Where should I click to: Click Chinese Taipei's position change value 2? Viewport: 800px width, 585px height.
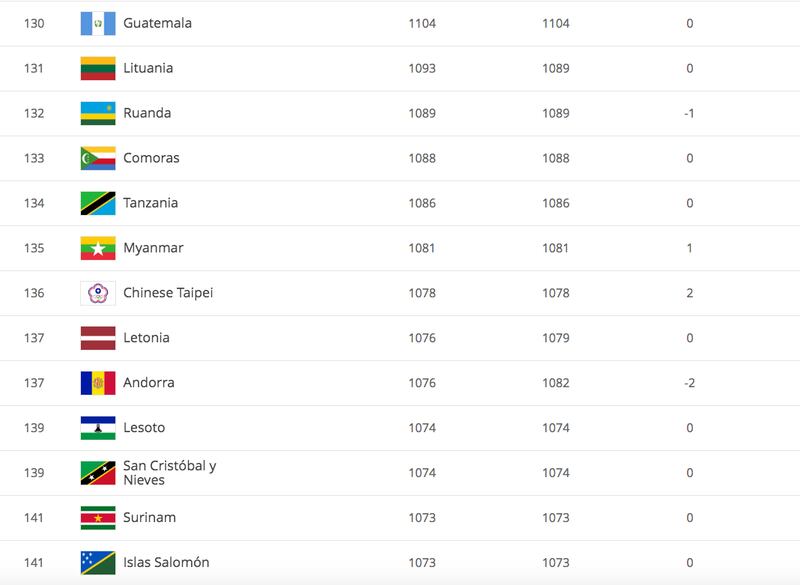point(690,293)
